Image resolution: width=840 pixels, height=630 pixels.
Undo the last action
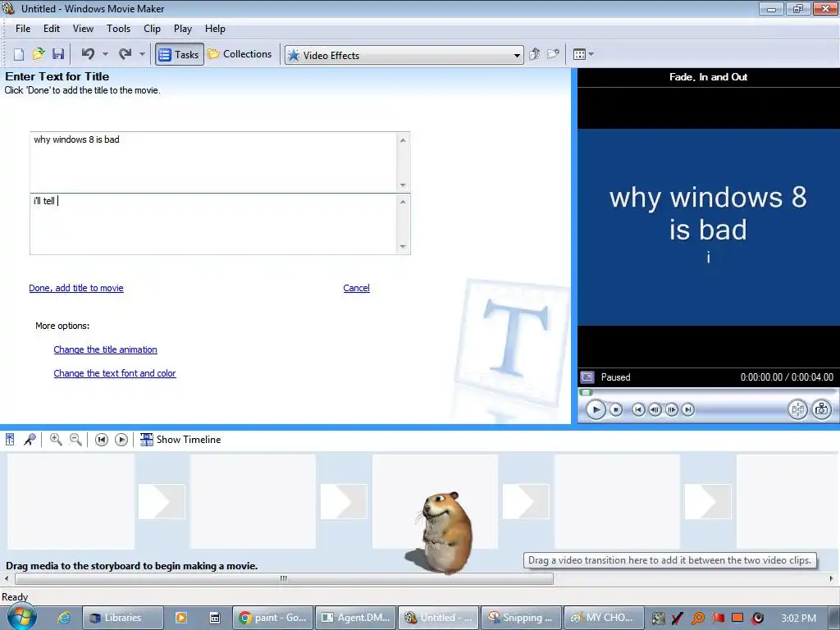coord(88,54)
